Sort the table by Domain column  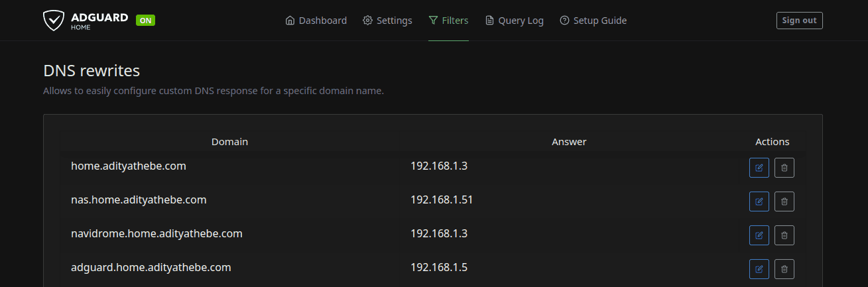pyautogui.click(x=230, y=142)
